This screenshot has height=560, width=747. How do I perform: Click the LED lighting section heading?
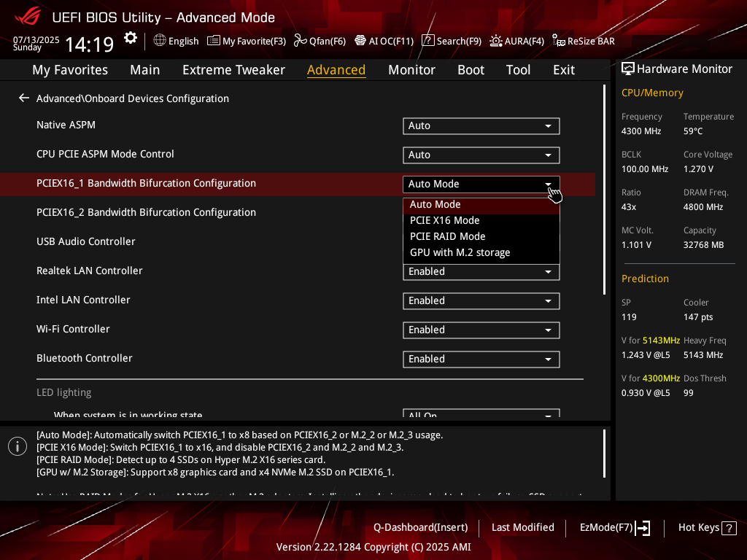click(x=64, y=392)
